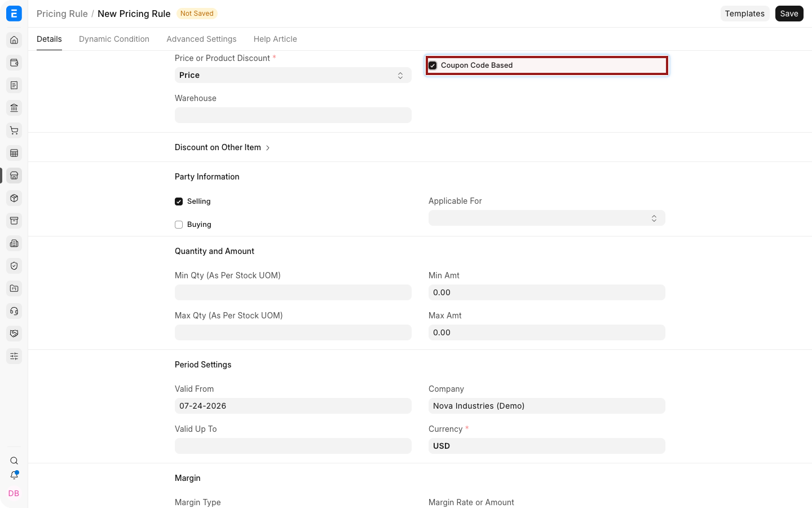The width and height of the screenshot is (812, 508).
Task: Click the Margin Rate or Amount label
Action: point(471,502)
